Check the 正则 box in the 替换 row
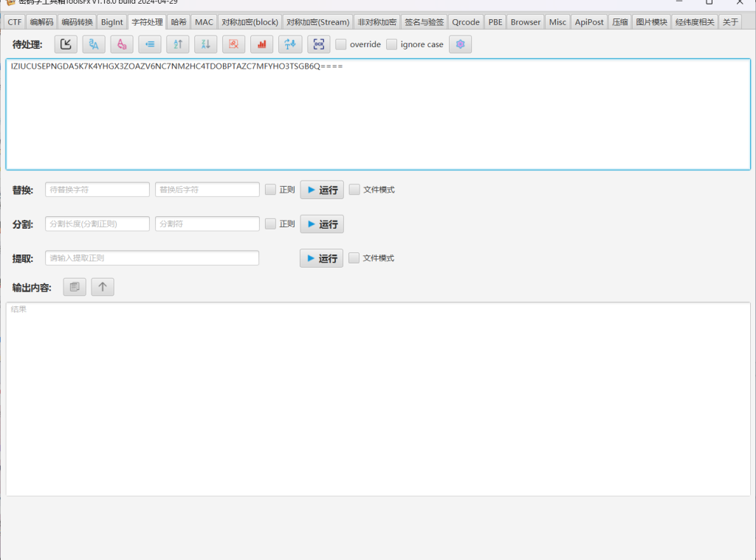756x560 pixels. (271, 190)
